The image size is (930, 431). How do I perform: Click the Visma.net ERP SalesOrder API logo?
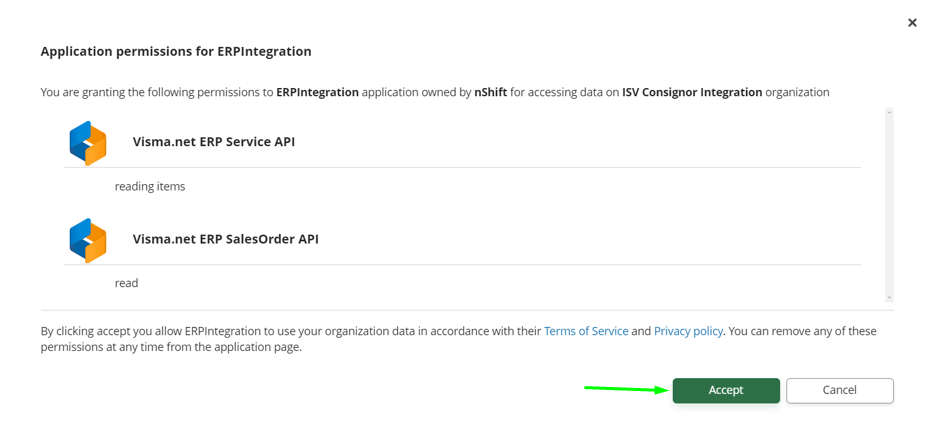[x=88, y=240]
